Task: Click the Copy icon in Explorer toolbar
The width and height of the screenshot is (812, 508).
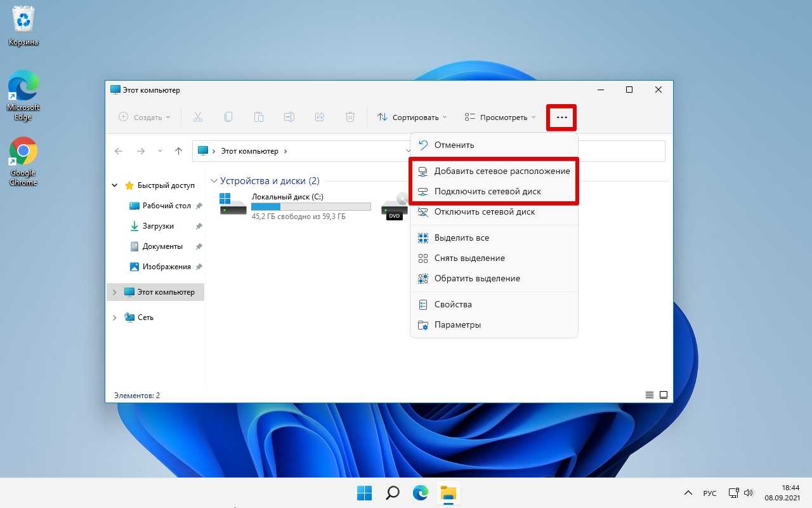Action: click(x=228, y=117)
